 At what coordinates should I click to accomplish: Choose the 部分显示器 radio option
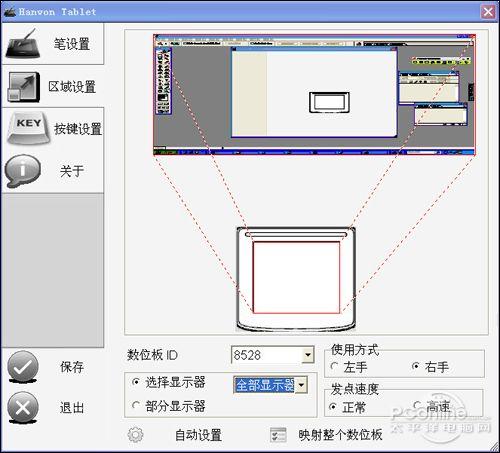136,405
